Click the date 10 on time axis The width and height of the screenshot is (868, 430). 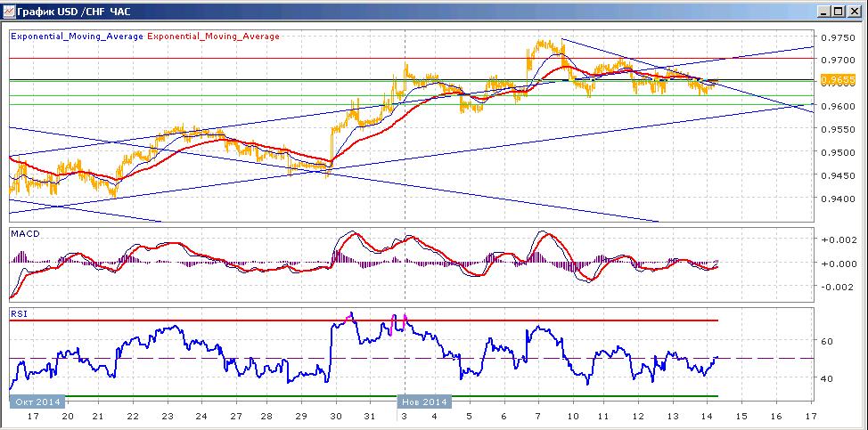pyautogui.click(x=572, y=416)
